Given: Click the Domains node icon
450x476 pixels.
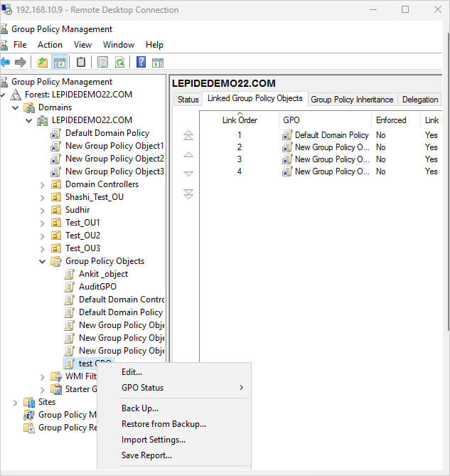Looking at the screenshot, I should pos(29,107).
